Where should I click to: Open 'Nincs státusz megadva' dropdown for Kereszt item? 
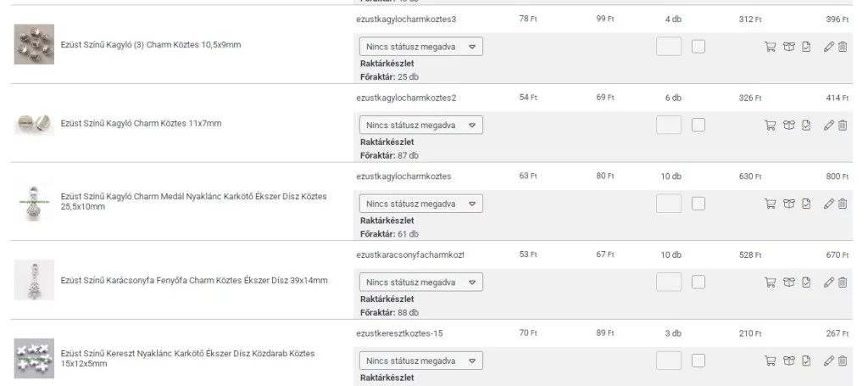pyautogui.click(x=421, y=361)
